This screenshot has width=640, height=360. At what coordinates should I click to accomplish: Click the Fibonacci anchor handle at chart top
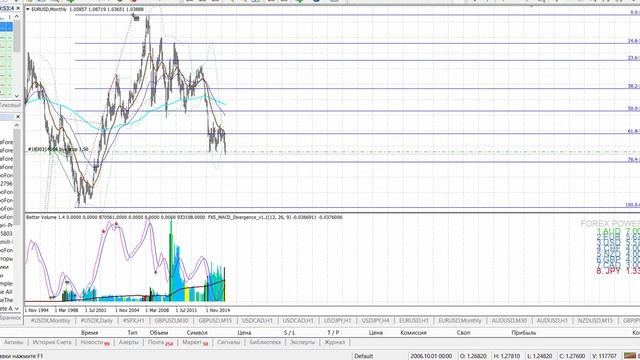click(x=136, y=18)
